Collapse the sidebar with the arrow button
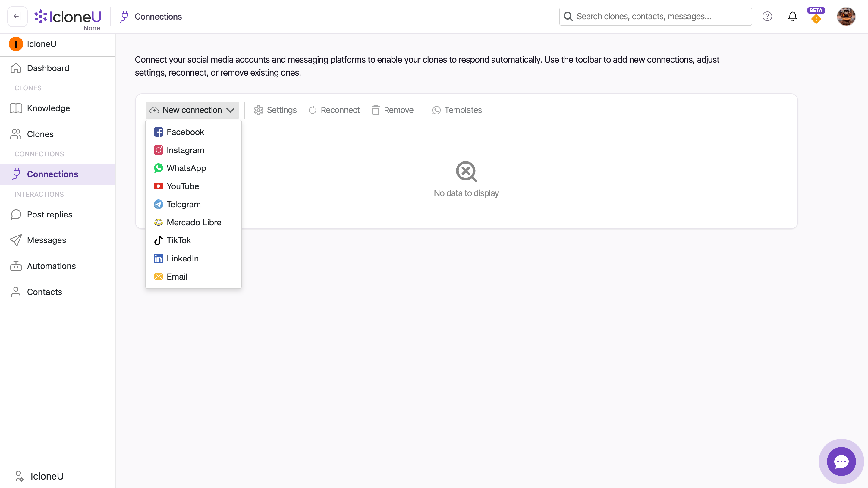The image size is (868, 488). (x=17, y=16)
